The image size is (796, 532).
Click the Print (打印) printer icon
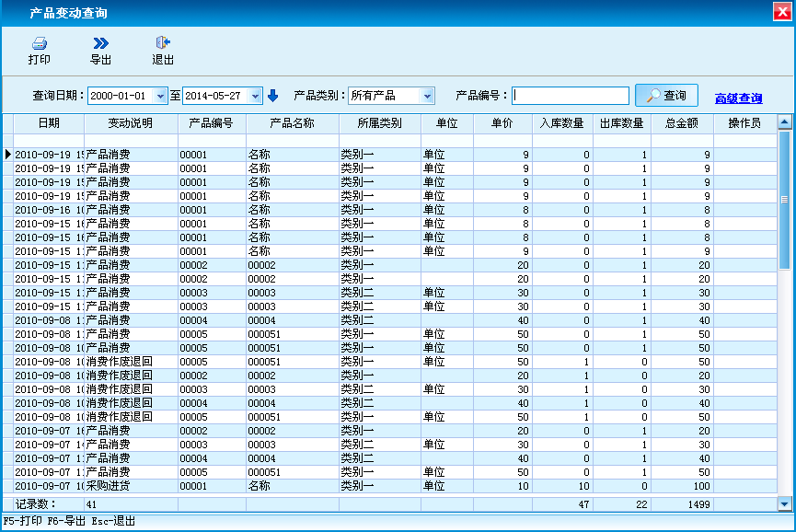click(x=39, y=43)
